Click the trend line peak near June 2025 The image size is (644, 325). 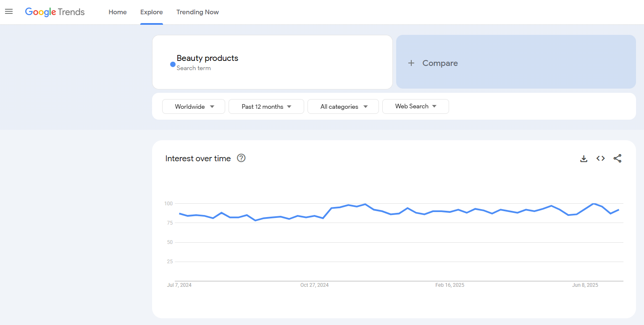[x=594, y=204]
